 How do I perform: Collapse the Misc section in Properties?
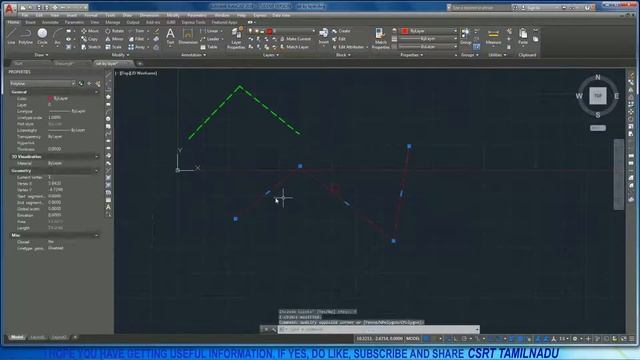tap(97, 236)
